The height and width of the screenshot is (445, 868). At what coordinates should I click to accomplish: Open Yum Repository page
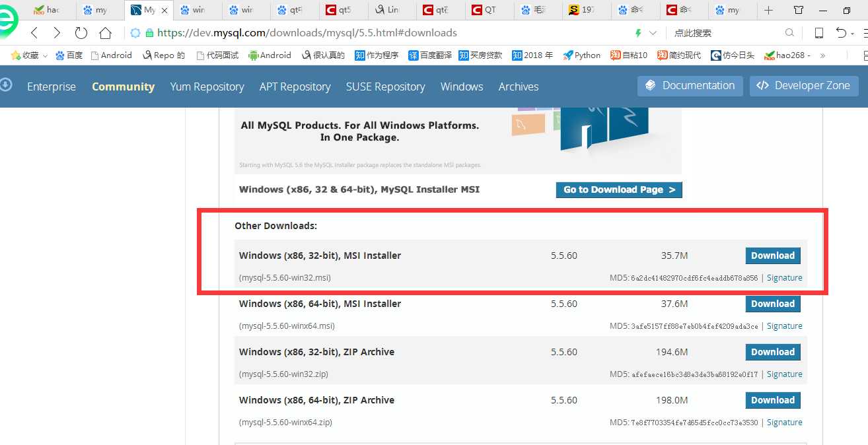tap(207, 86)
